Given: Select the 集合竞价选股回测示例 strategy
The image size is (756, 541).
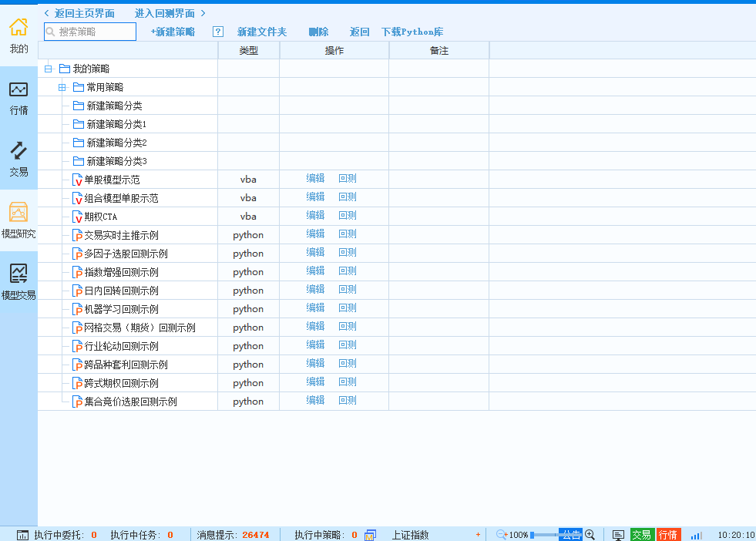Looking at the screenshot, I should click(x=131, y=402).
